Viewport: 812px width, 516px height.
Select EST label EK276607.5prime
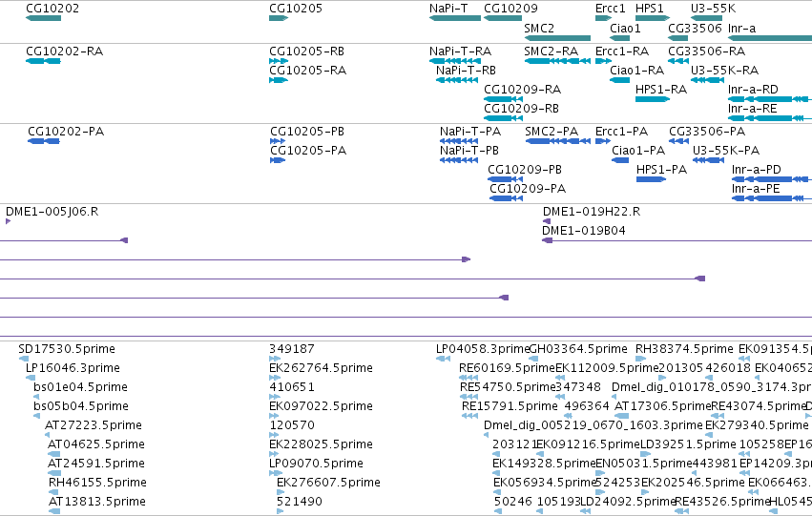(328, 483)
